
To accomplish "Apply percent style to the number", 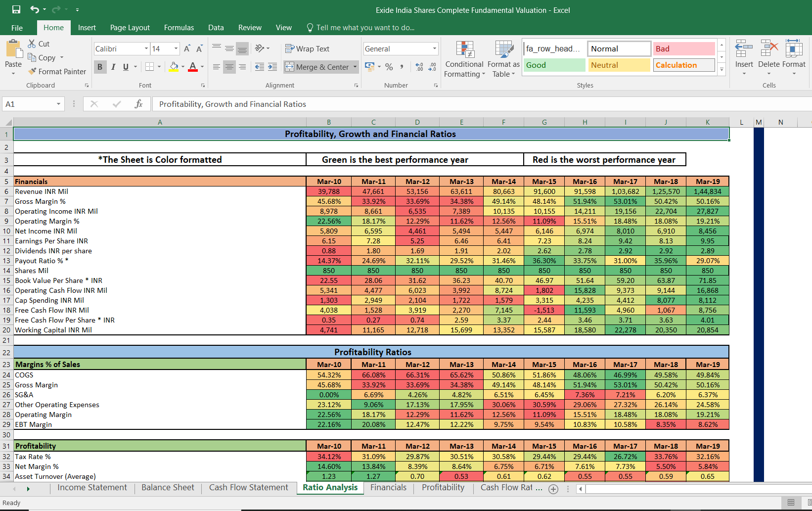I will click(389, 67).
